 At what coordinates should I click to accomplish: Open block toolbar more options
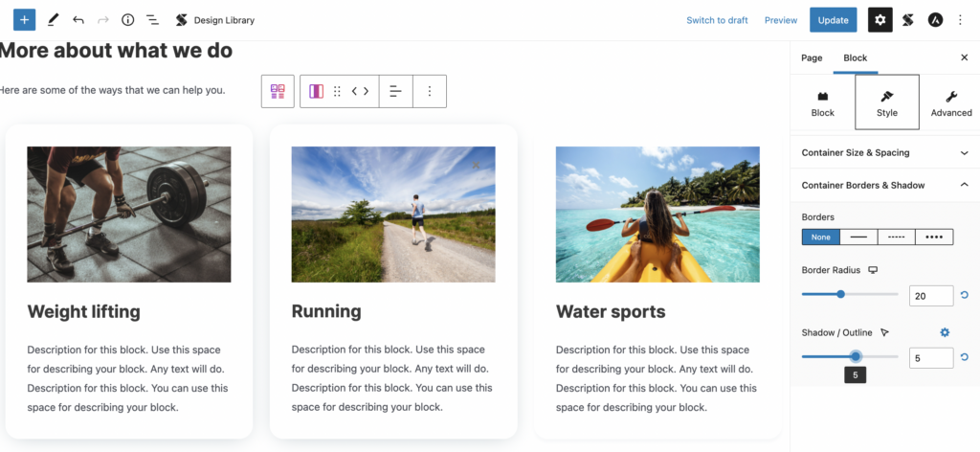pyautogui.click(x=430, y=91)
